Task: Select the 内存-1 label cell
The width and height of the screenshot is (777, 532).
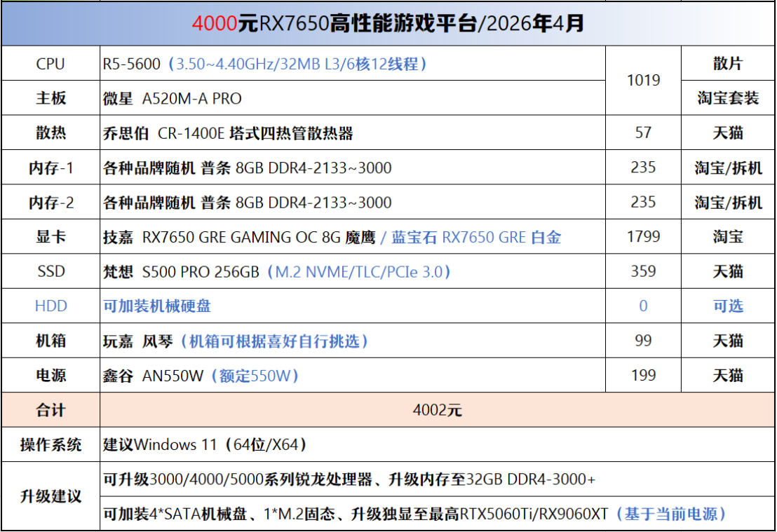Action: click(x=50, y=168)
